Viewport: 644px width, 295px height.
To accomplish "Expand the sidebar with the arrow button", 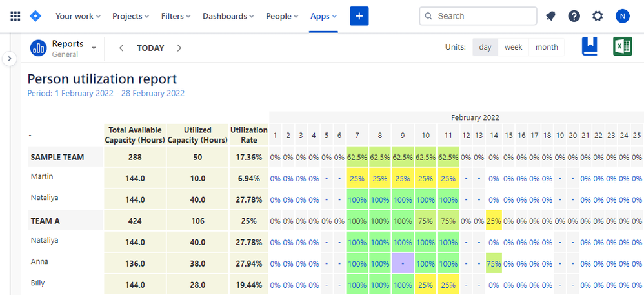I will tap(10, 59).
